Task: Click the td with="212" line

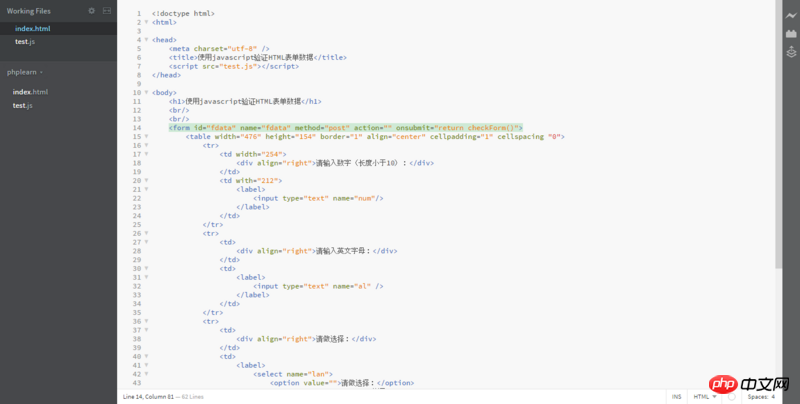Action: tap(251, 181)
